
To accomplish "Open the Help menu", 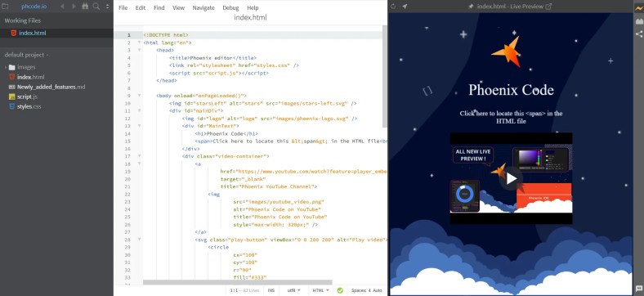I will click(x=253, y=8).
